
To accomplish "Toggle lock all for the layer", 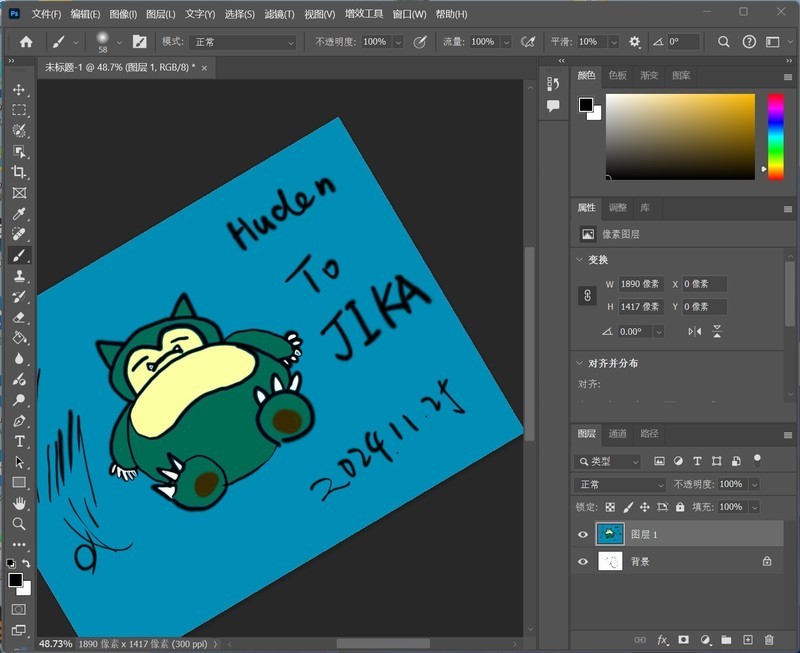I will [x=680, y=508].
